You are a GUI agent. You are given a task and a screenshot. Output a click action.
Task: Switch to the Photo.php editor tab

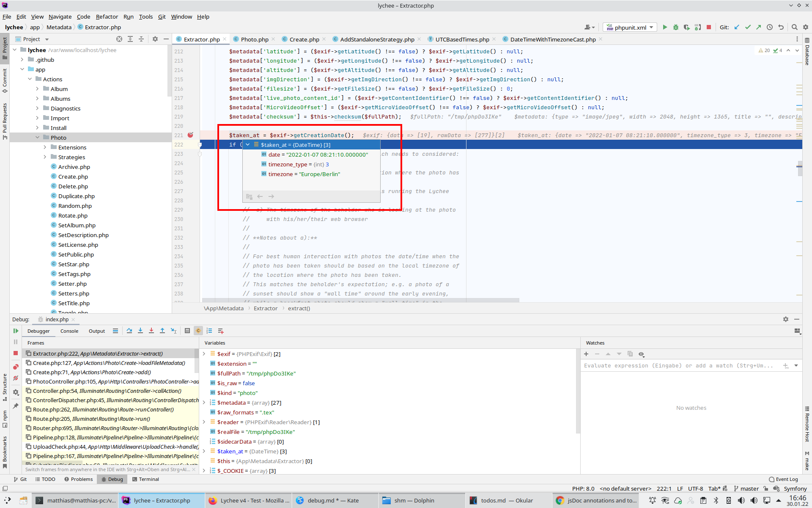tap(254, 39)
